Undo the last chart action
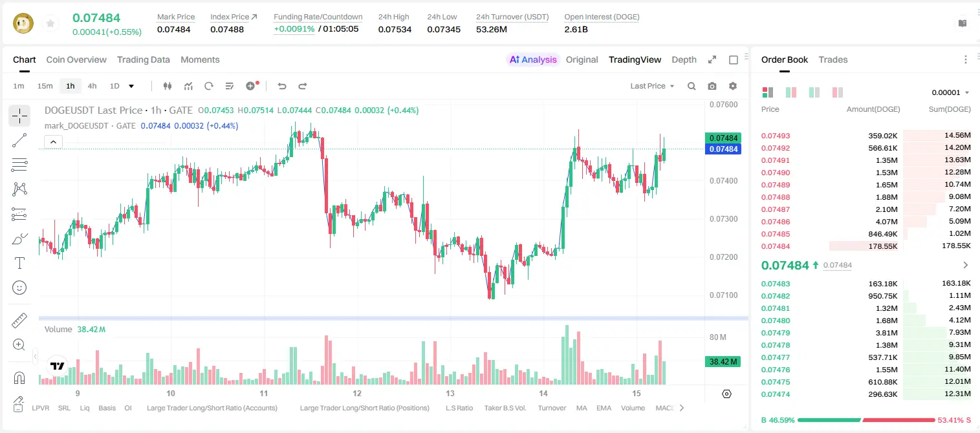 click(x=282, y=86)
